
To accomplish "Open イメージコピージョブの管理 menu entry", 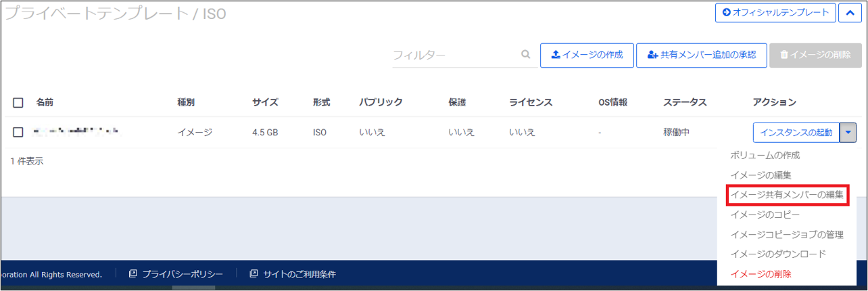I will [787, 234].
